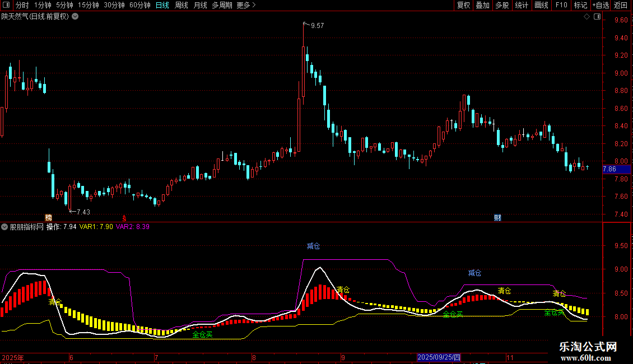Click the 9.60 price axis label

621,20
